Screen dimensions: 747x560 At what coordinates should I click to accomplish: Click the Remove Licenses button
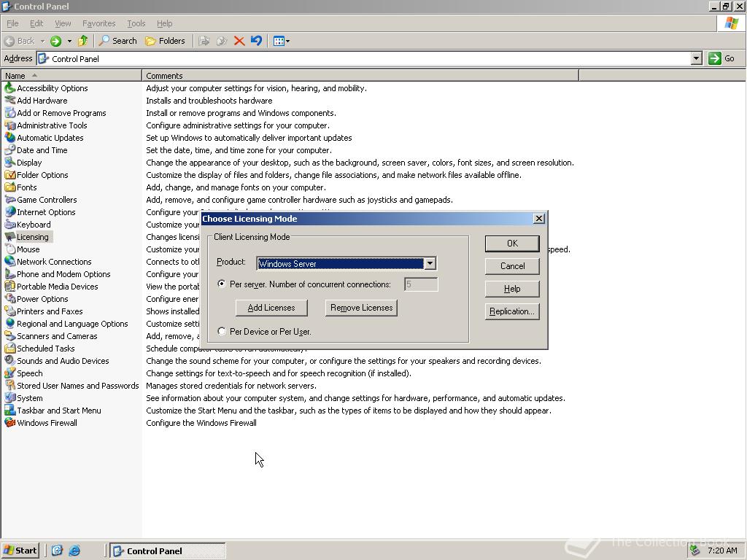[x=361, y=308]
